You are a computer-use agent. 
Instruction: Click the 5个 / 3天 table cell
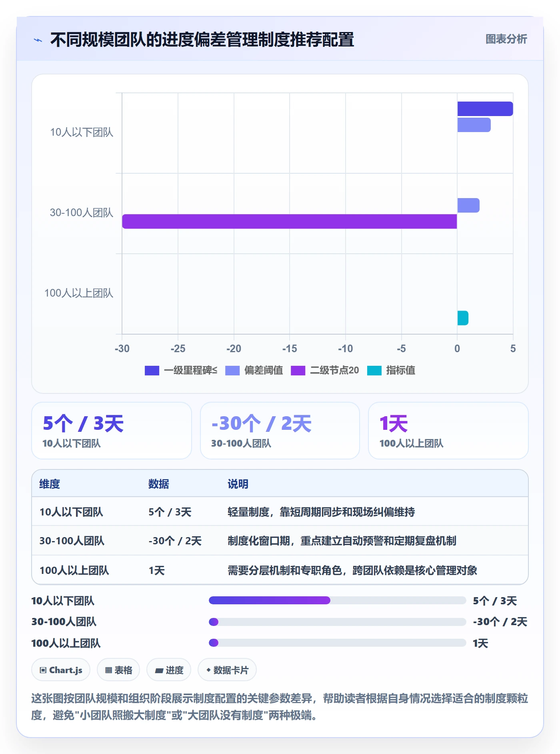170,512
